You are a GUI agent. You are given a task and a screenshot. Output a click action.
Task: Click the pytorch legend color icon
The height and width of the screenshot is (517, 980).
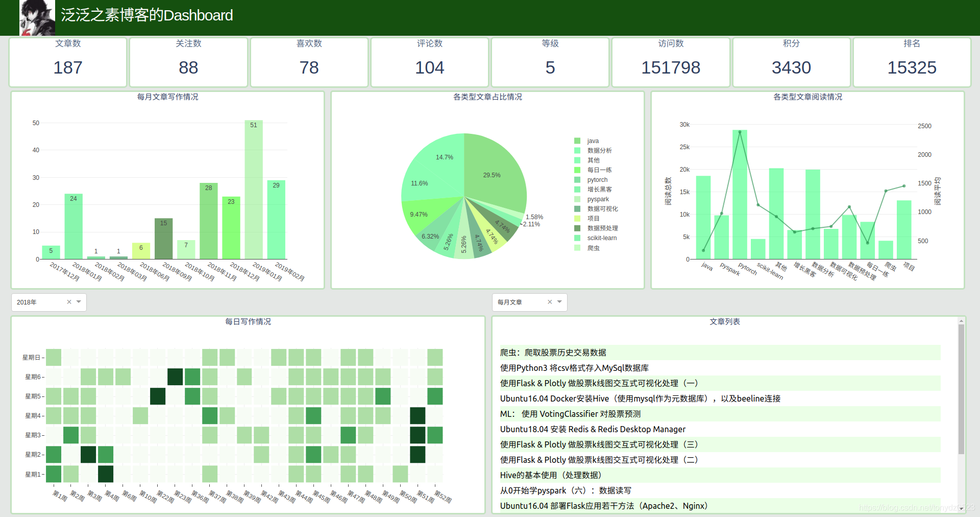pos(578,179)
